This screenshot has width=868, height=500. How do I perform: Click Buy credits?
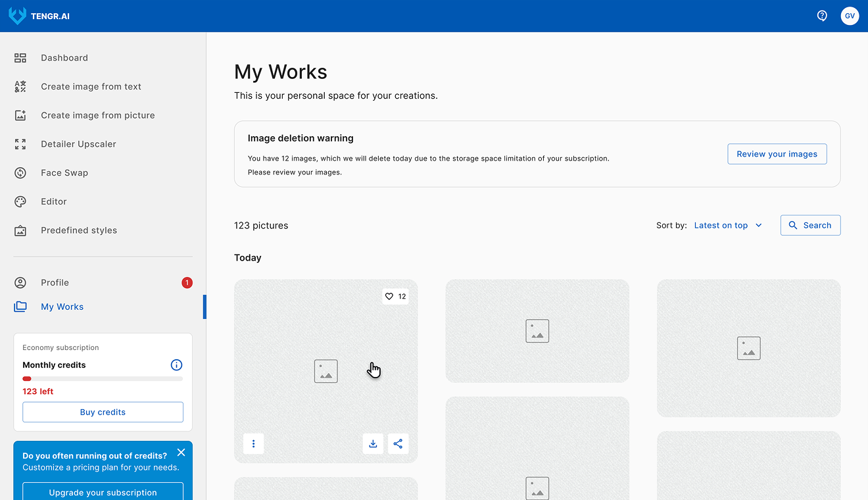tap(103, 412)
